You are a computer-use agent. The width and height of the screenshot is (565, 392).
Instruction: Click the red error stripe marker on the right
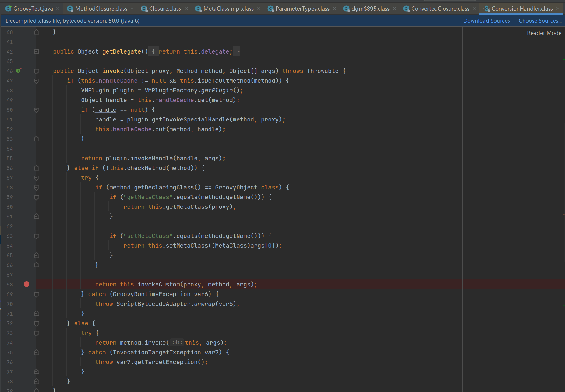564,215
